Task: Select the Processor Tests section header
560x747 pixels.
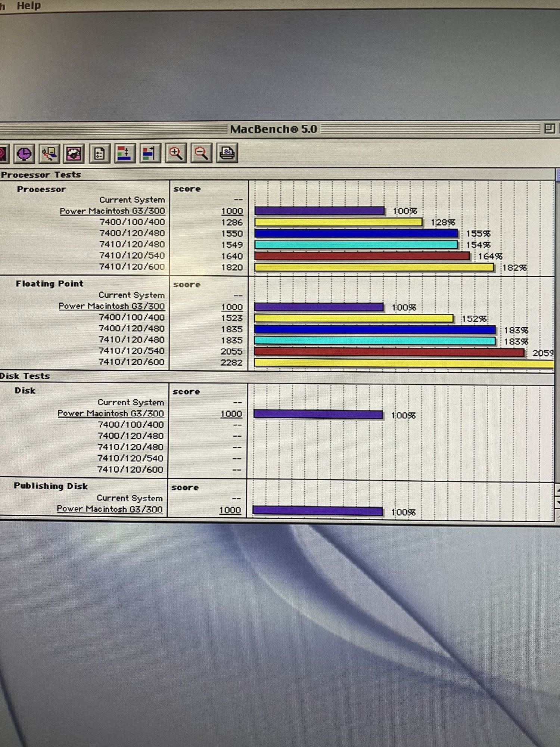Action: point(41,174)
